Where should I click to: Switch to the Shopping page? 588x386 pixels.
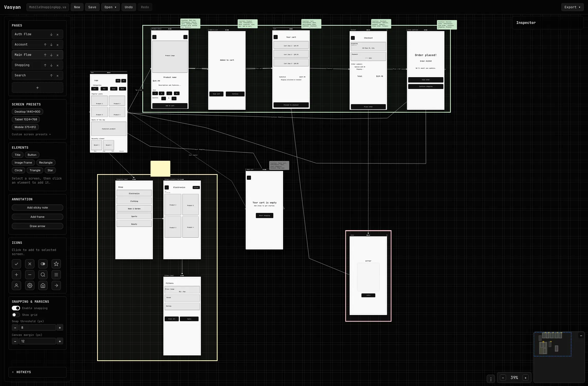click(x=22, y=65)
